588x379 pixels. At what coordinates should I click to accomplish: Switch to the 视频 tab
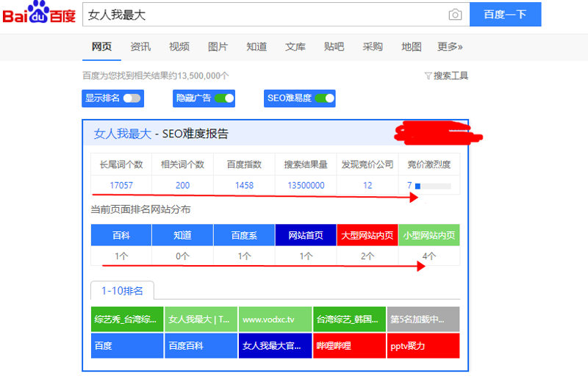[179, 46]
